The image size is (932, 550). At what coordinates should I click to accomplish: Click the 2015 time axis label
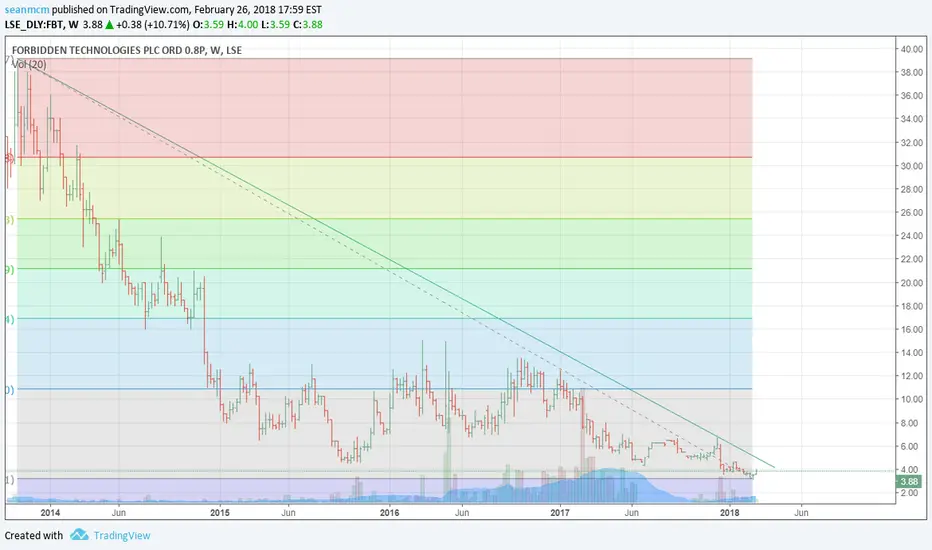pyautogui.click(x=220, y=512)
